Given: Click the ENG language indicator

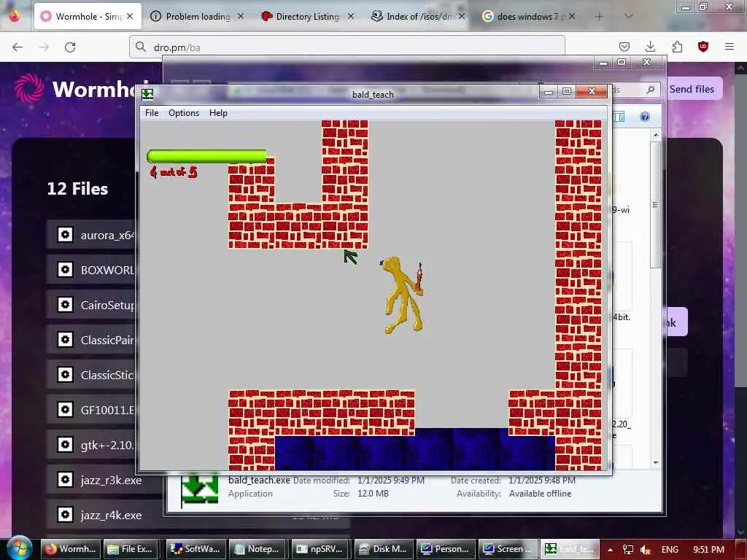Looking at the screenshot, I should pyautogui.click(x=670, y=550).
